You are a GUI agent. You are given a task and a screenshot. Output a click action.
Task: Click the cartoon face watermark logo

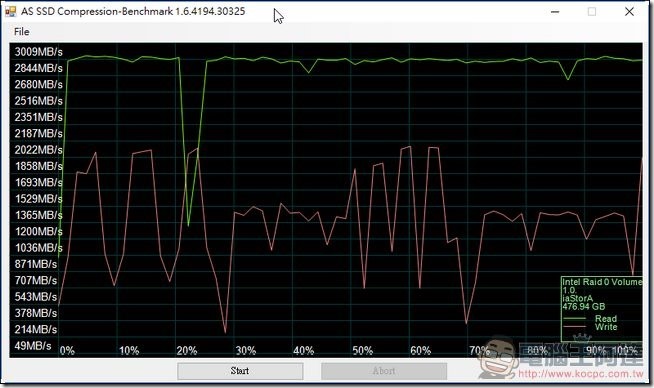(x=498, y=358)
